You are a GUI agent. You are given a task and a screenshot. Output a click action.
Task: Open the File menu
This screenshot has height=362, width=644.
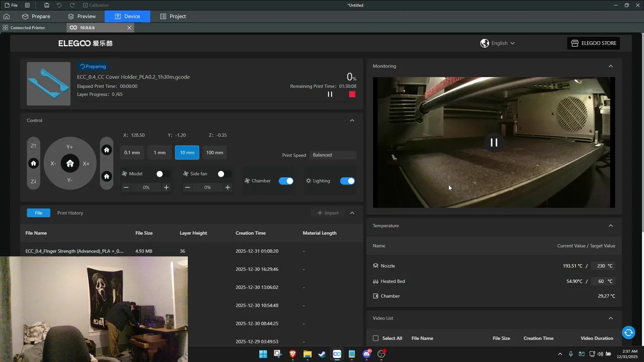click(x=11, y=5)
